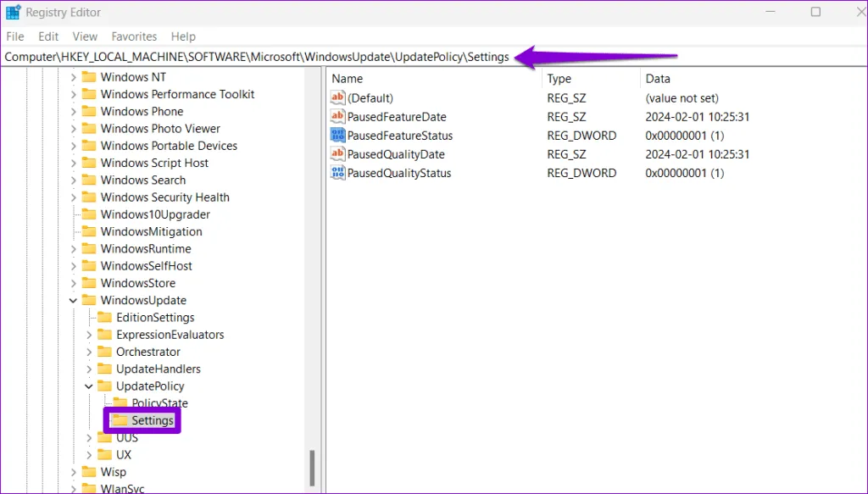Select the EditionSettings key
This screenshot has height=494, width=868.
(x=155, y=318)
